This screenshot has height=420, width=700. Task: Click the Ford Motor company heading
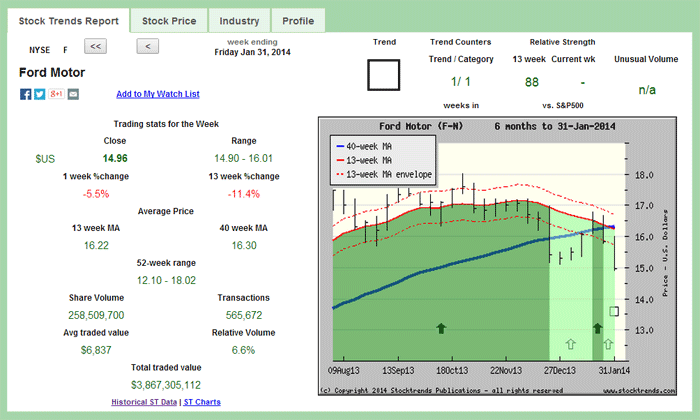click(x=52, y=73)
